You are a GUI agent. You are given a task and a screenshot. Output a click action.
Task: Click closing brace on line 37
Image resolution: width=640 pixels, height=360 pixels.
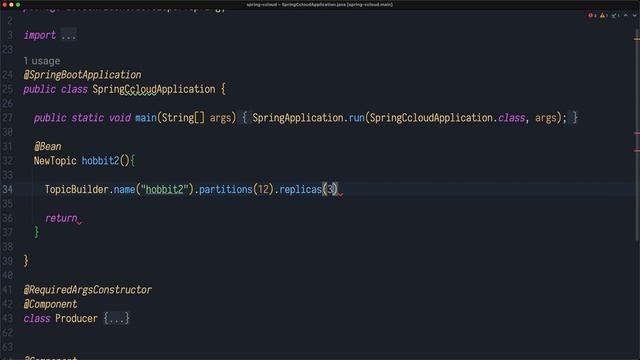point(36,232)
